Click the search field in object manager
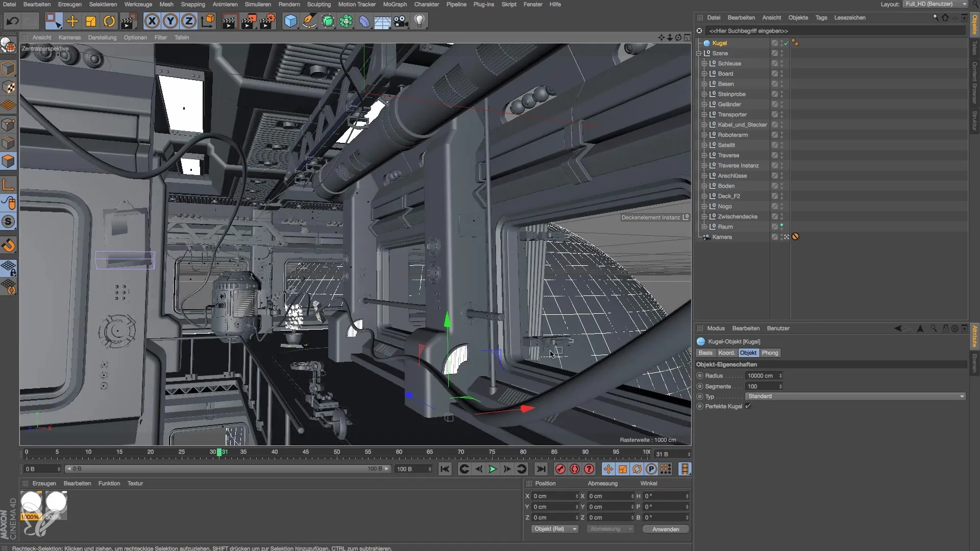The image size is (980, 551). pos(835,31)
